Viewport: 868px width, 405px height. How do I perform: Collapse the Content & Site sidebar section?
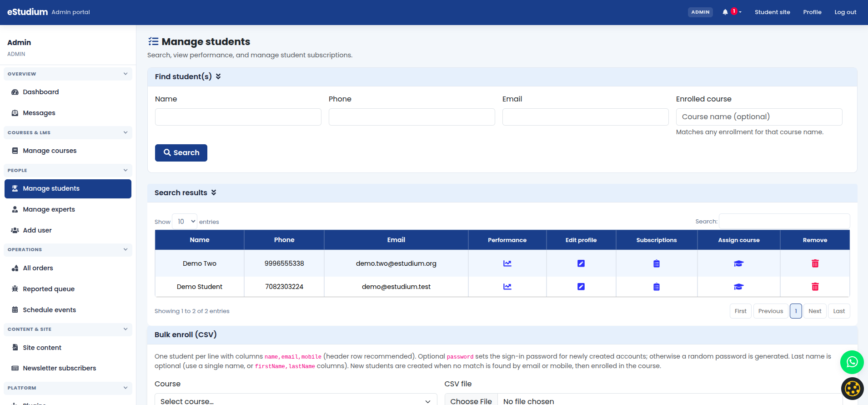[68, 329]
